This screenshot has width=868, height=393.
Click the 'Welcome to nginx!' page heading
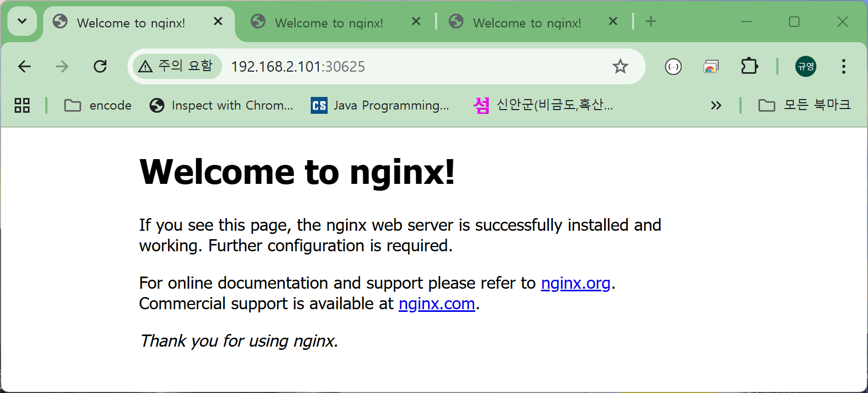coord(297,172)
